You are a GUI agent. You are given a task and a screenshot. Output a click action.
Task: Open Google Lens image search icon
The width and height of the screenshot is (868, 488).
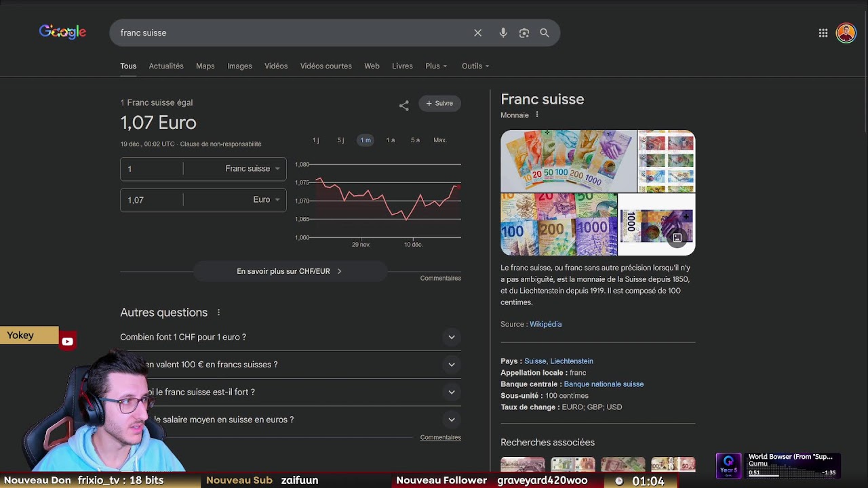point(524,33)
